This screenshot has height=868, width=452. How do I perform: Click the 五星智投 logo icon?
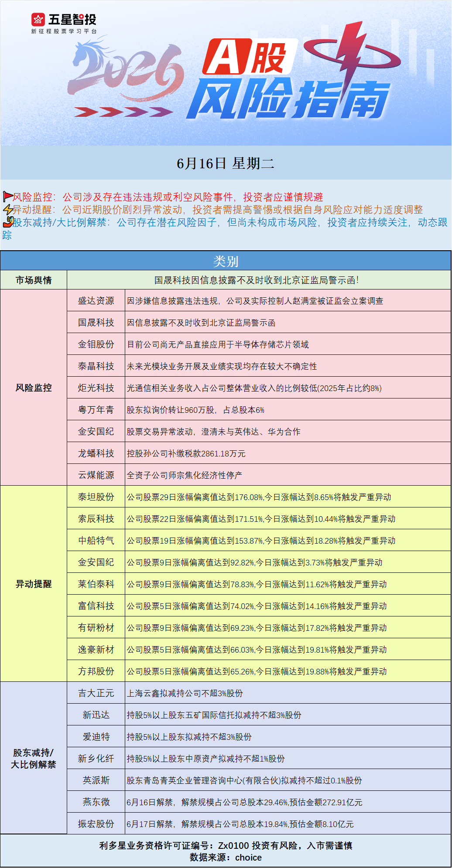click(x=38, y=20)
